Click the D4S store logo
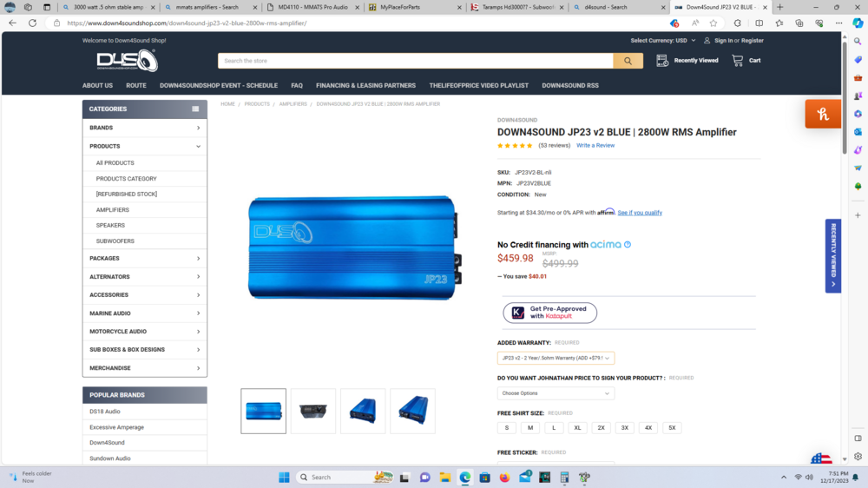The image size is (868, 488). point(128,61)
